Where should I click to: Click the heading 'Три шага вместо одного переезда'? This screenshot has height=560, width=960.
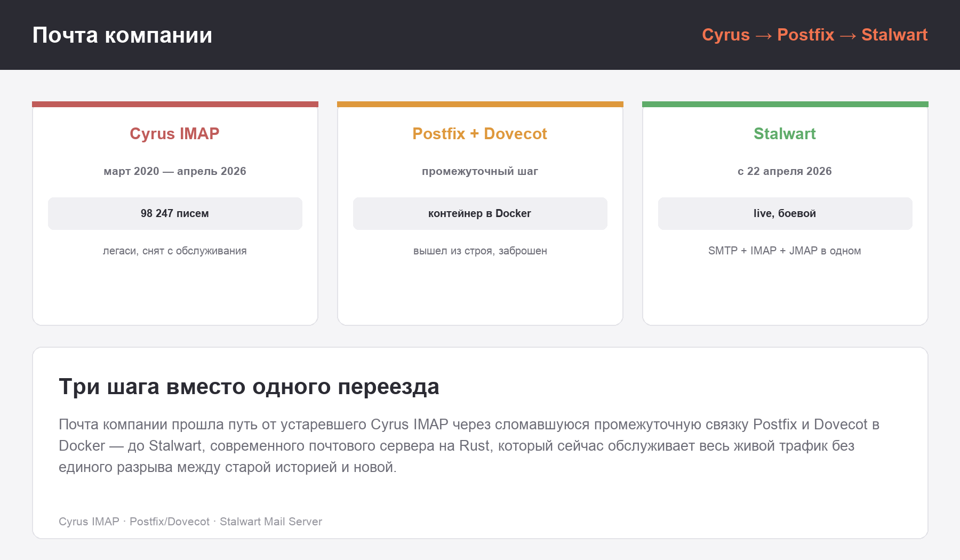pyautogui.click(x=249, y=387)
